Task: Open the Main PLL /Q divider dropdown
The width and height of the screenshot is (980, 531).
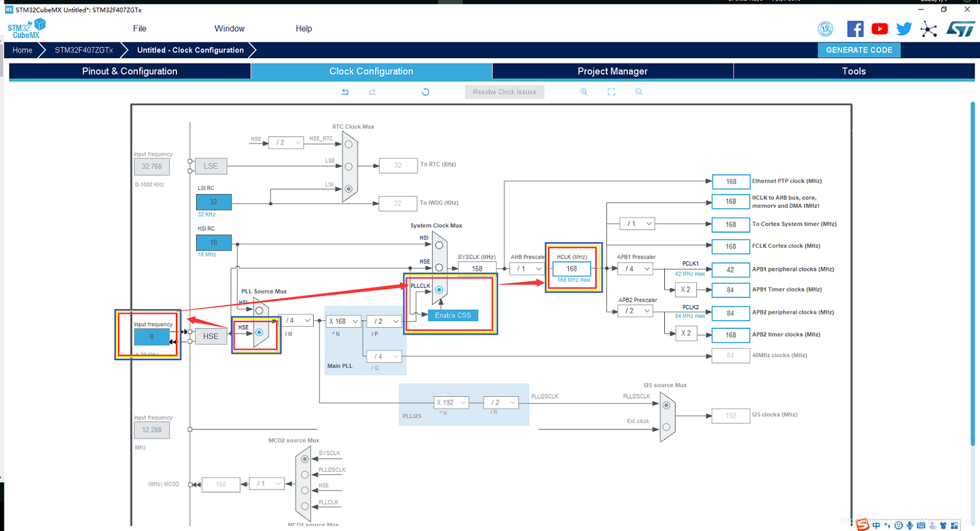Action: click(384, 356)
